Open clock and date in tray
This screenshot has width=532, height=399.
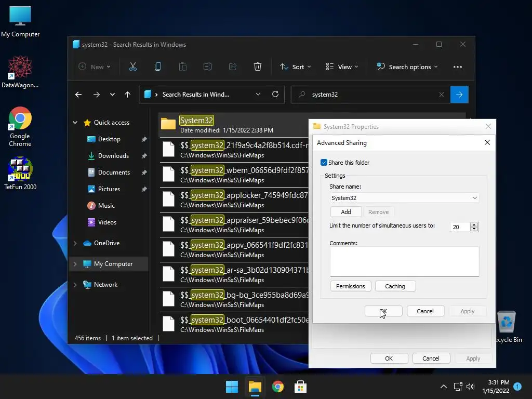coord(496,387)
